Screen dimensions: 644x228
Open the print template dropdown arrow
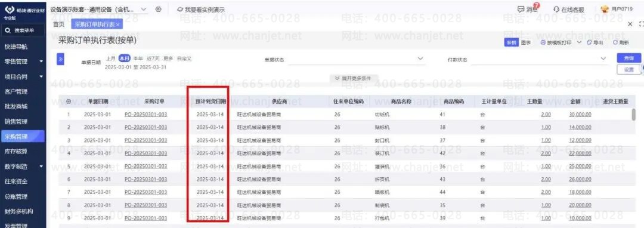[579, 42]
